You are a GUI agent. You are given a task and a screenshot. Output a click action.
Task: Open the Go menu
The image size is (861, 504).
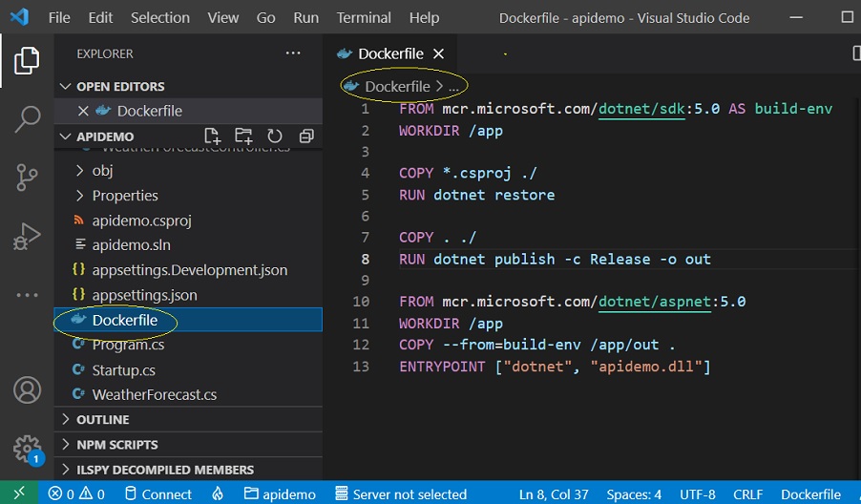tap(265, 17)
